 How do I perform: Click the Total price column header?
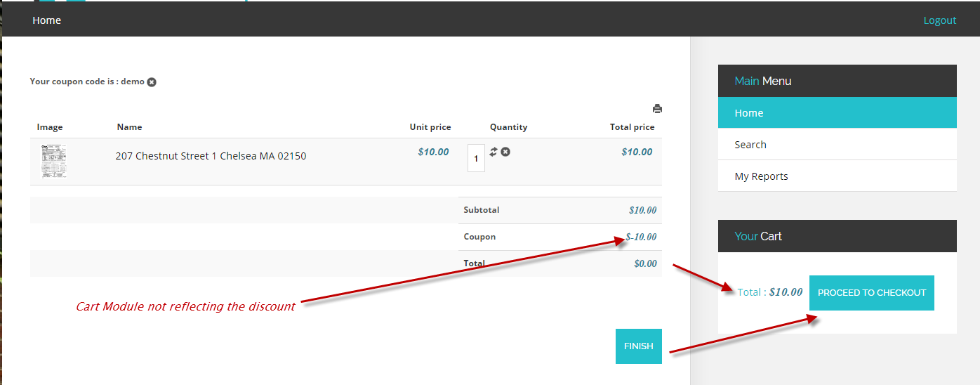coord(632,127)
